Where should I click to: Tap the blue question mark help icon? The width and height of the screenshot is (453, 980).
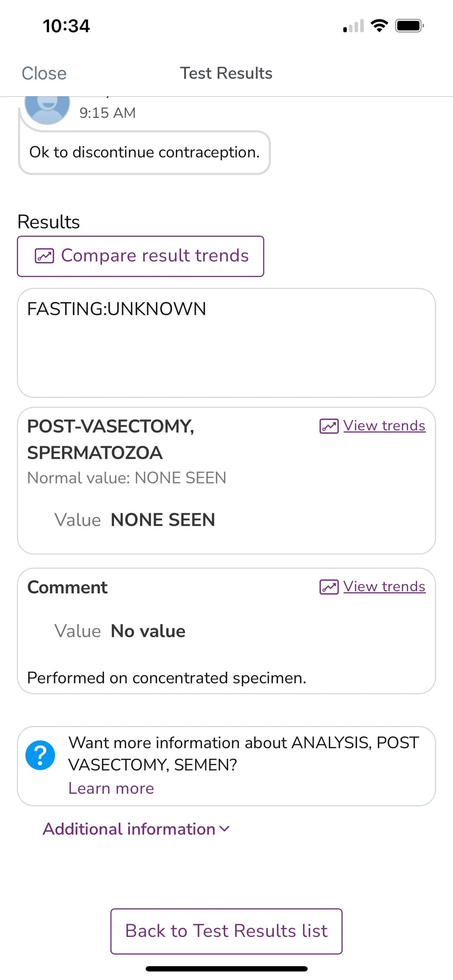pos(40,755)
